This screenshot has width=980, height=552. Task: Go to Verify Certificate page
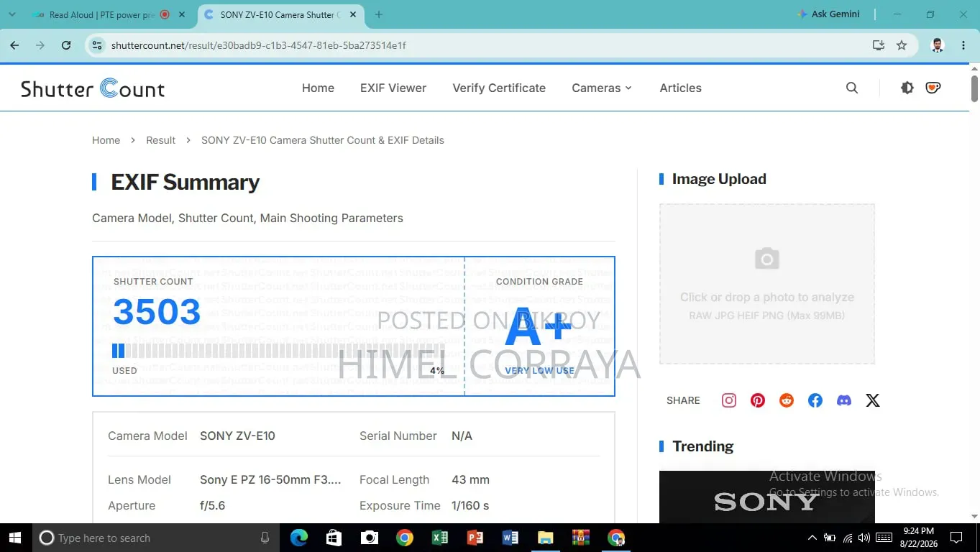click(x=499, y=88)
